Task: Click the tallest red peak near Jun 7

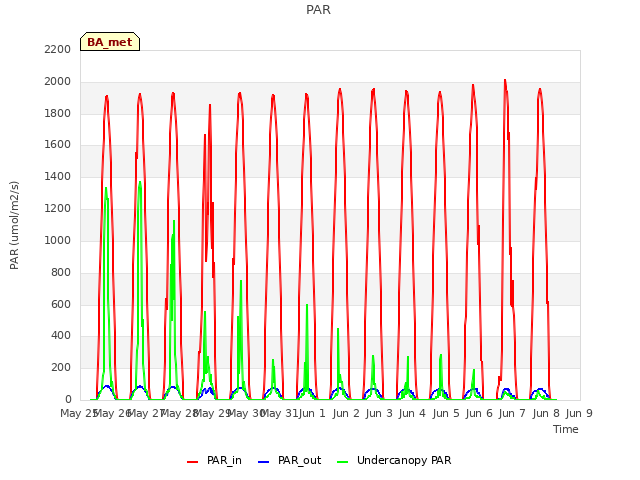Action: pyautogui.click(x=505, y=80)
